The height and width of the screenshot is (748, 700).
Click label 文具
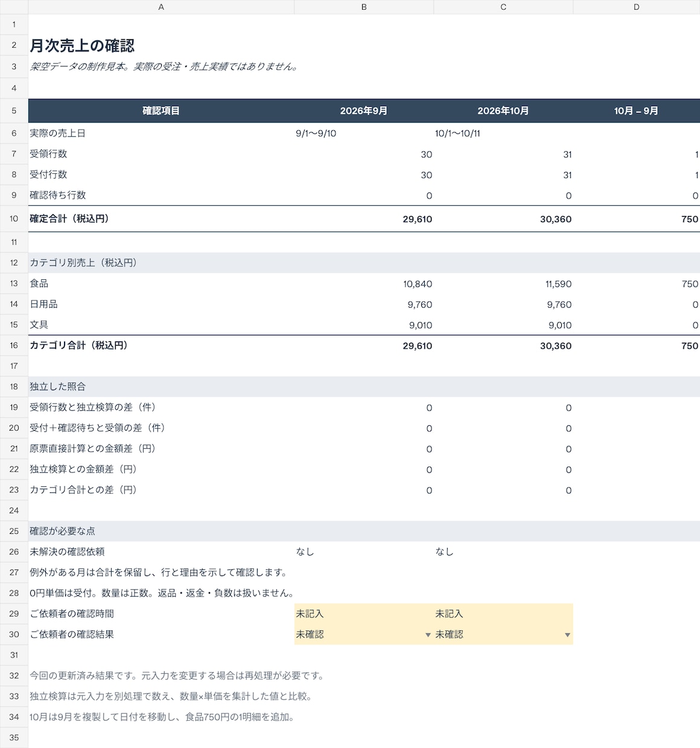click(x=39, y=325)
